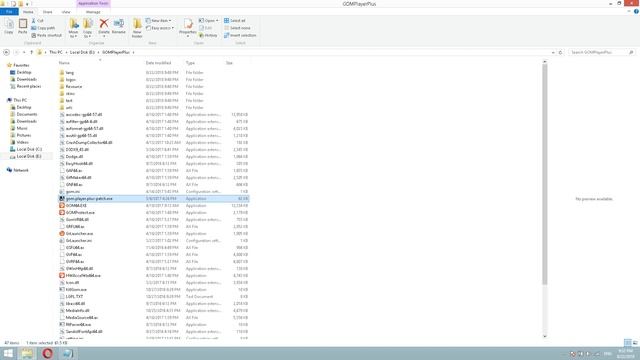Open File Explorer from the taskbar

[x=27, y=353]
